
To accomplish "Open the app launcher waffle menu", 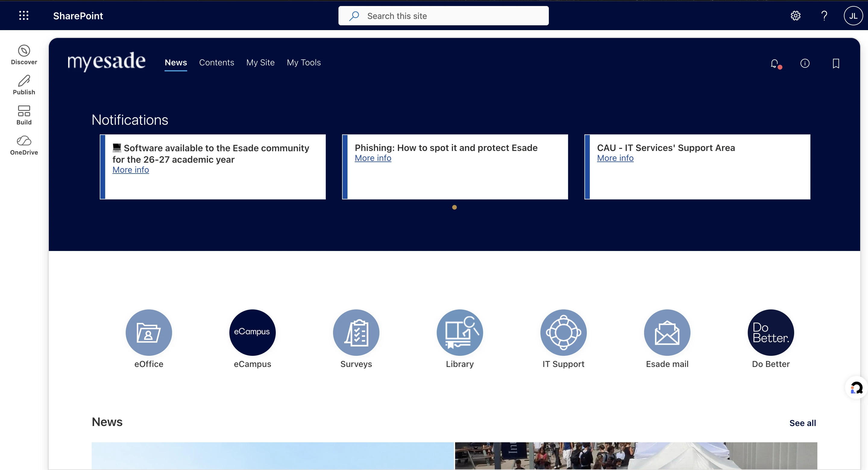I will 24,15.
